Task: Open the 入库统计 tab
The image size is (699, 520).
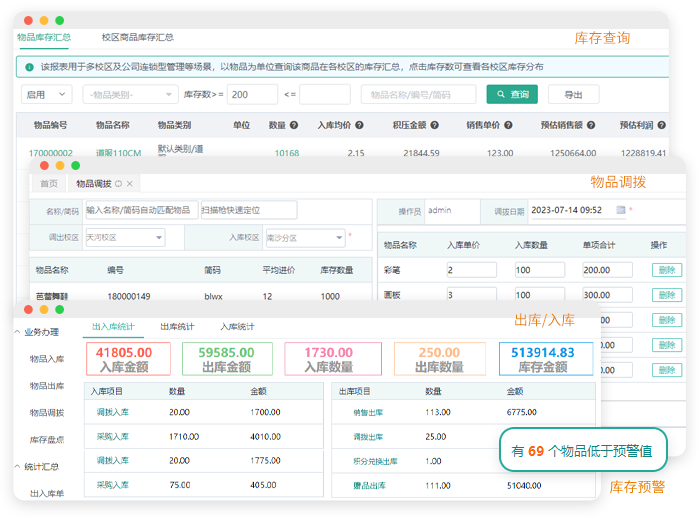Action: (237, 327)
